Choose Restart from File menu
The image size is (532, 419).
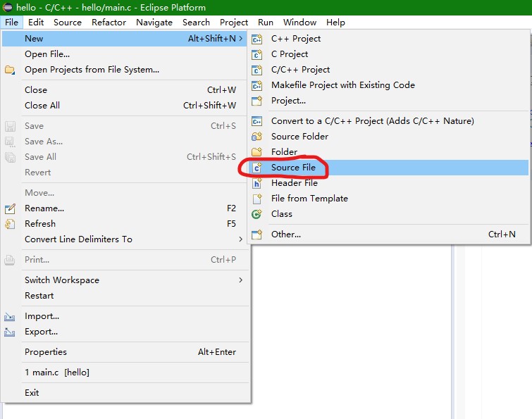pos(125,296)
